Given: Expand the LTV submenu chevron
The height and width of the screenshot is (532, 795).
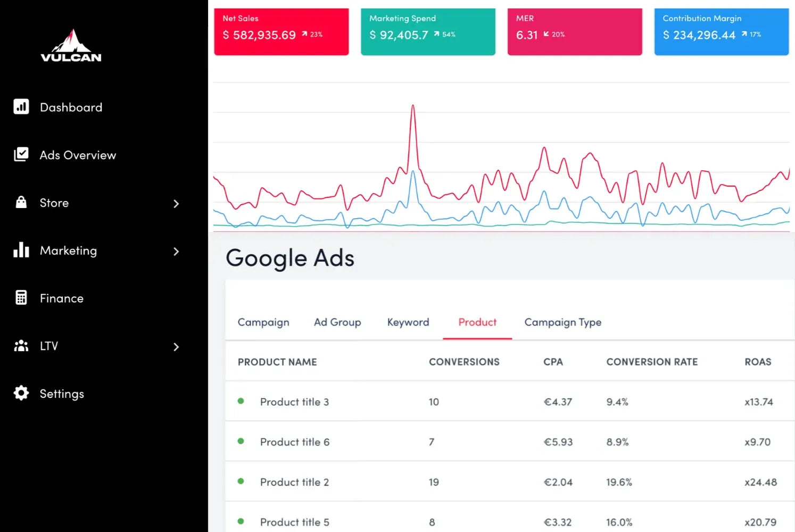Looking at the screenshot, I should coord(176,347).
